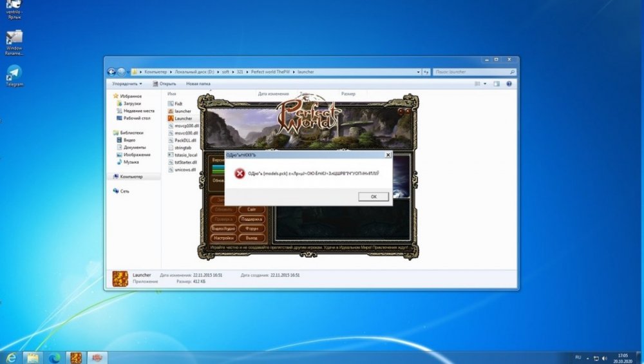Click Internet Explorer on the taskbar

[x=11, y=357]
